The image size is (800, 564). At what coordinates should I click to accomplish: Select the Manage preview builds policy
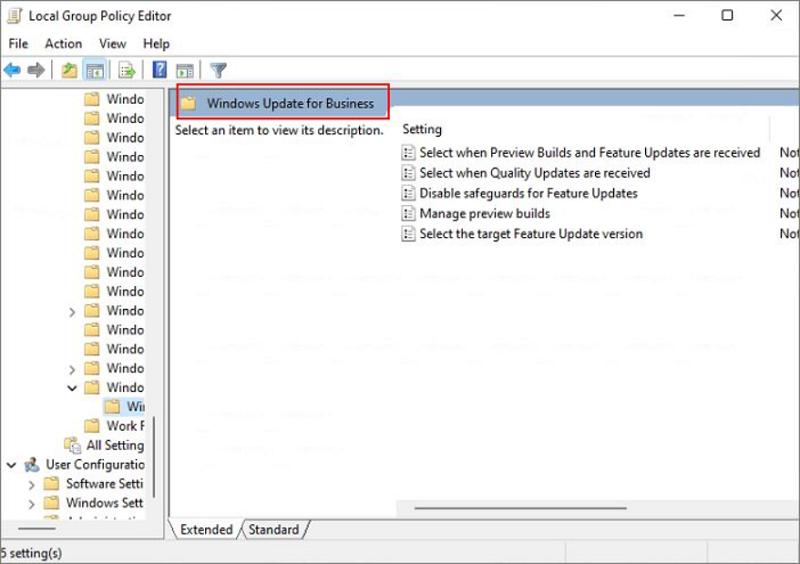(x=484, y=213)
